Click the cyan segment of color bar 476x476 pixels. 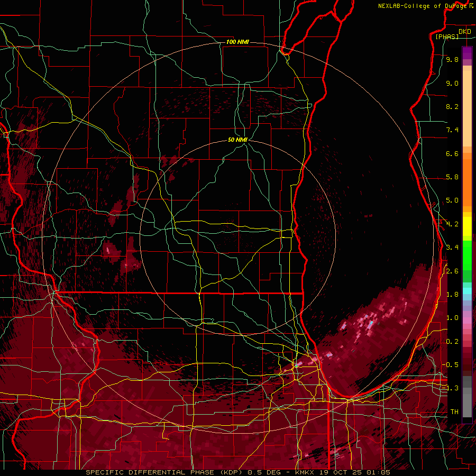467,290
